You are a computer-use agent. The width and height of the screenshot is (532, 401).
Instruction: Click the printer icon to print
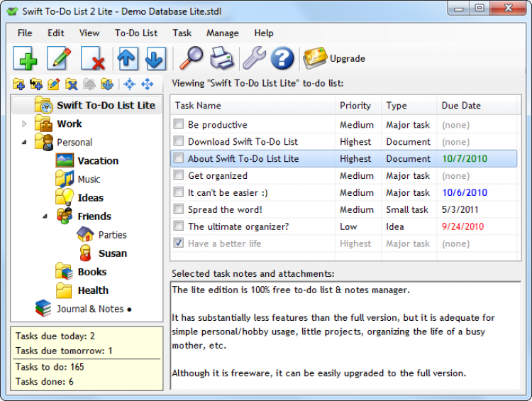pyautogui.click(x=221, y=58)
